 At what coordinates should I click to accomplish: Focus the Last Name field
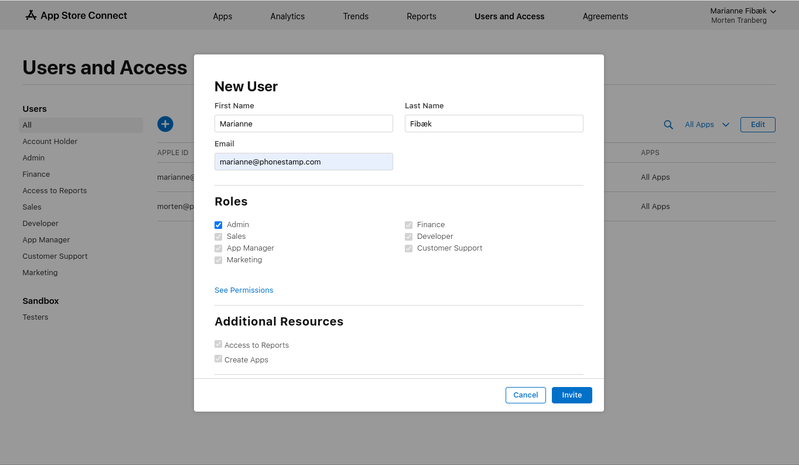[x=494, y=124]
